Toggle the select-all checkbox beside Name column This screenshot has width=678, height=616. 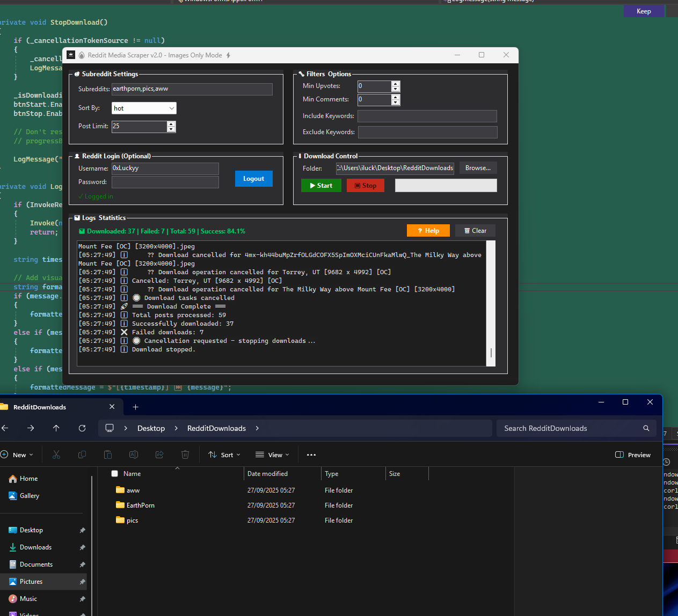coord(114,474)
